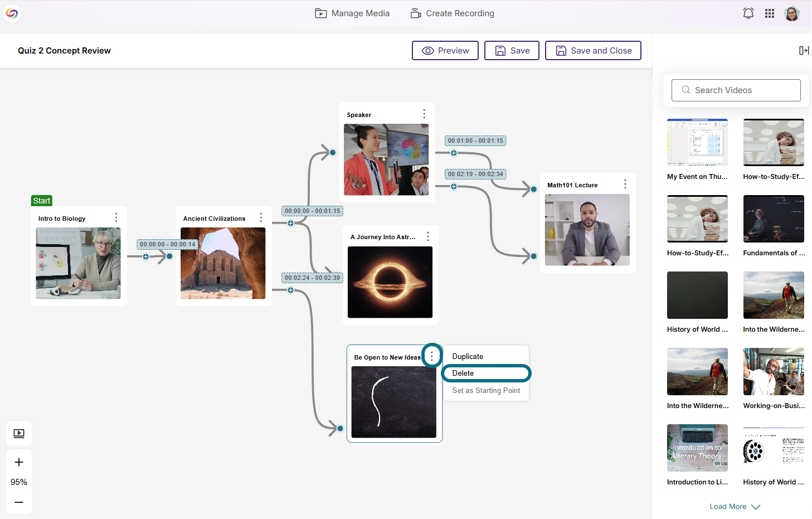
Task: Open the three-dot menu on Math101 Lecture
Action: pos(625,184)
